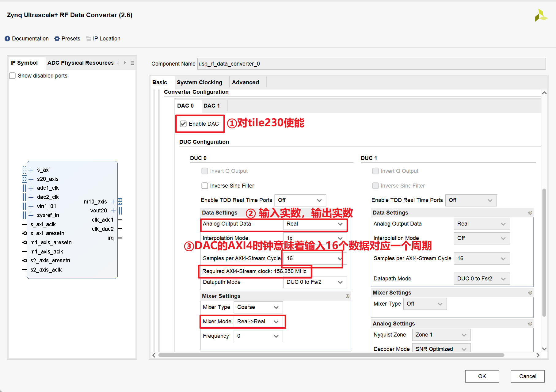Open the Presets gear icon
556x392 pixels.
(x=57, y=39)
